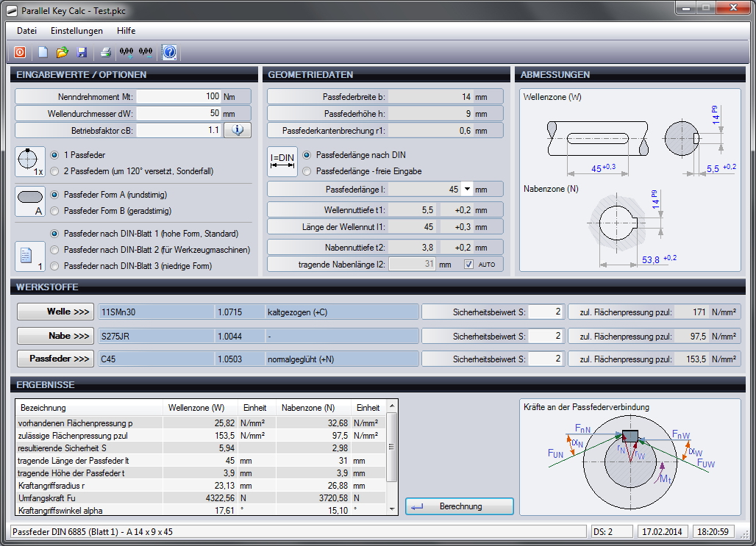756x546 pixels.
Task: Click the Nenndrehmoment Mt input field
Action: click(x=179, y=96)
